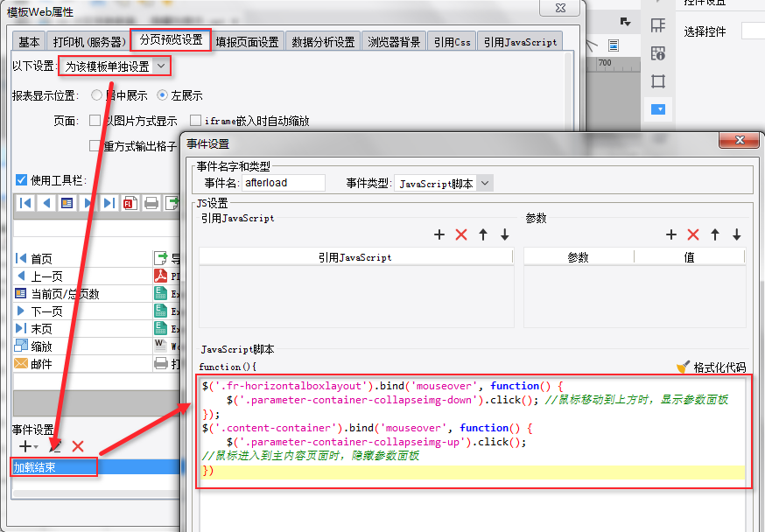Switch to 打印机(服务器) tab
Image resolution: width=765 pixels, height=532 pixels.
coord(89,42)
